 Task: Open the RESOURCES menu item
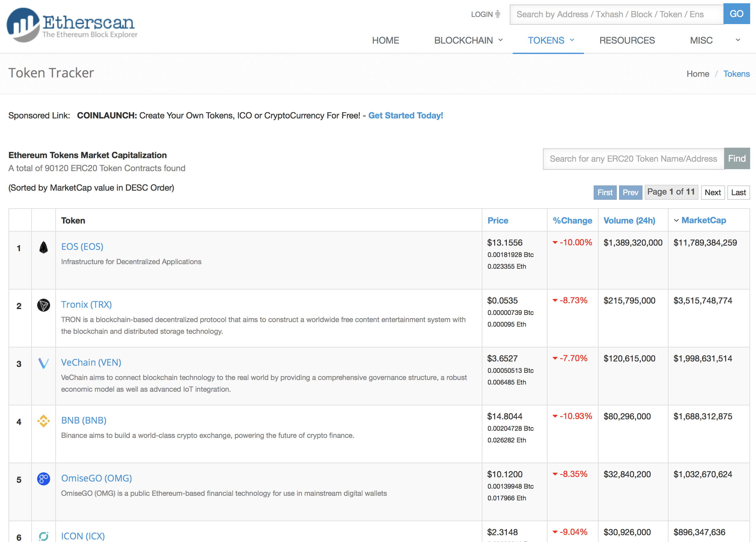tap(627, 40)
